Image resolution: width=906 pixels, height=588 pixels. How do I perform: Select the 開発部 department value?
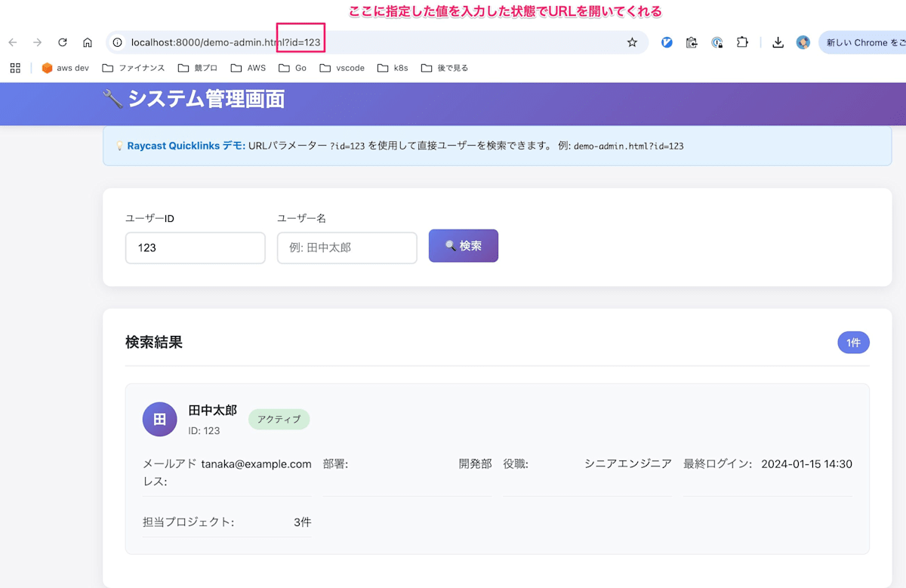(475, 464)
